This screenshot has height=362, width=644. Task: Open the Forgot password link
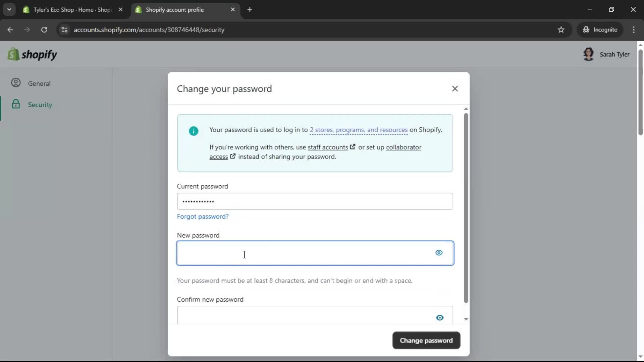pyautogui.click(x=203, y=216)
